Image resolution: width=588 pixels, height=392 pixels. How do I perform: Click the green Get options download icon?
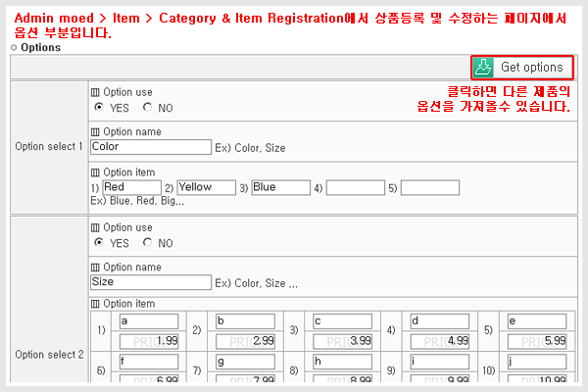click(483, 68)
